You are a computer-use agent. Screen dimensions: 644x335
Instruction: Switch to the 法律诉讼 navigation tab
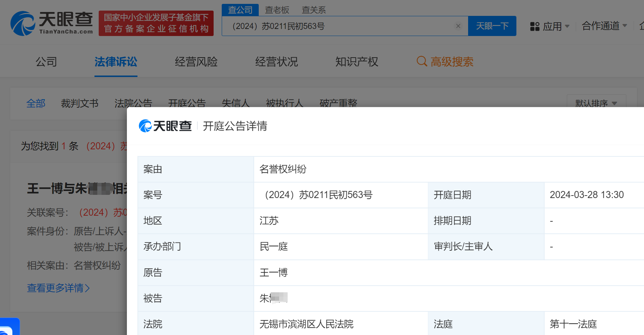pyautogui.click(x=116, y=61)
